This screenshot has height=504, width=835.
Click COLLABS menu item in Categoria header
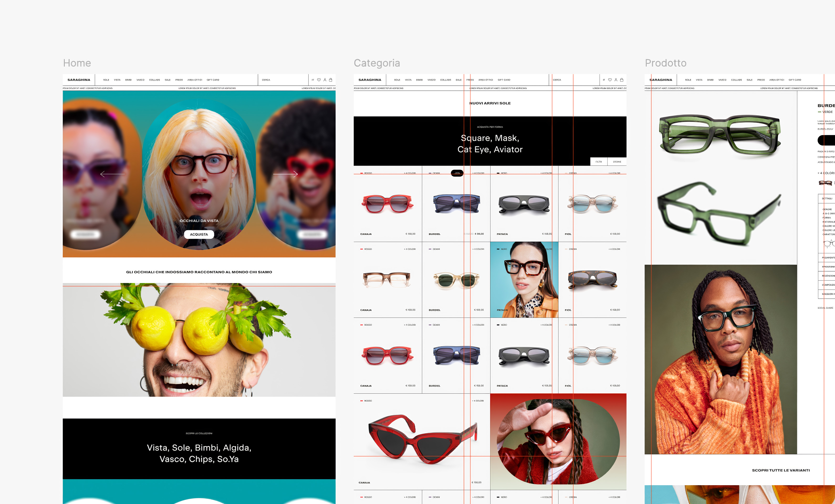[445, 80]
